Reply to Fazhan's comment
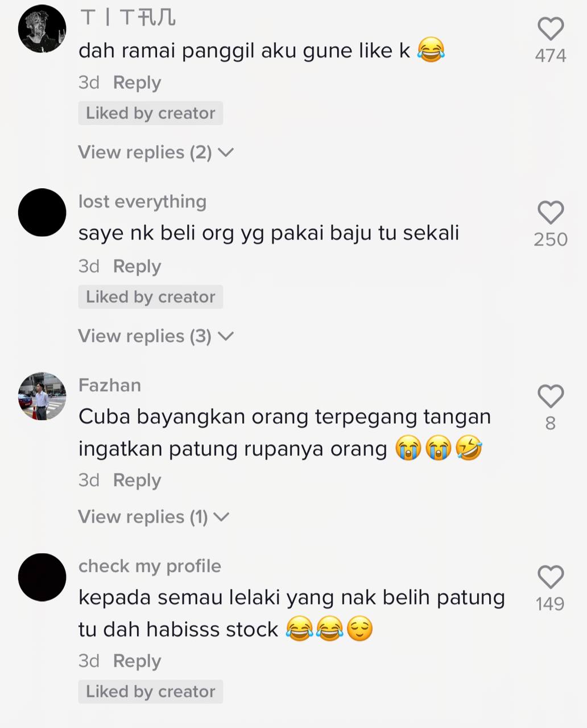 [x=137, y=480]
